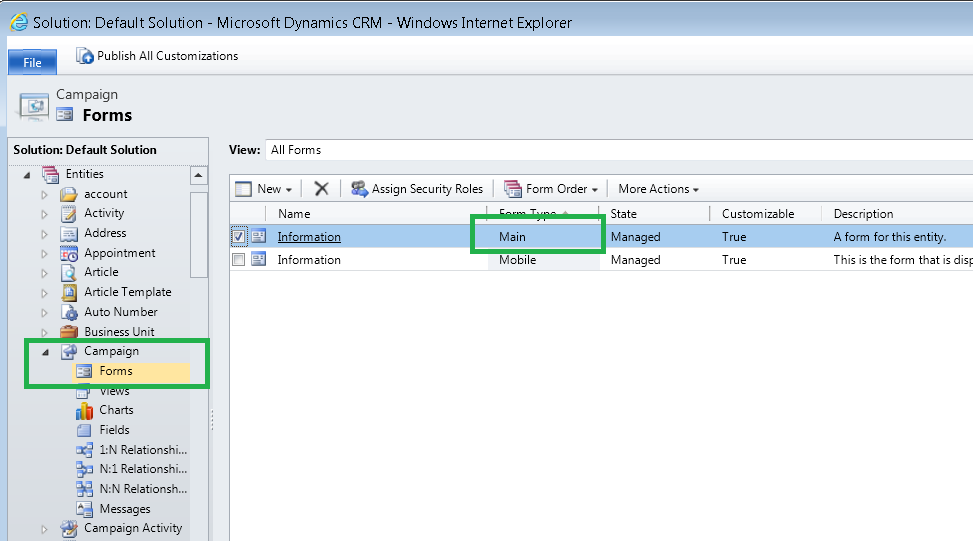
Task: Expand the Article entity node
Action: [44, 273]
